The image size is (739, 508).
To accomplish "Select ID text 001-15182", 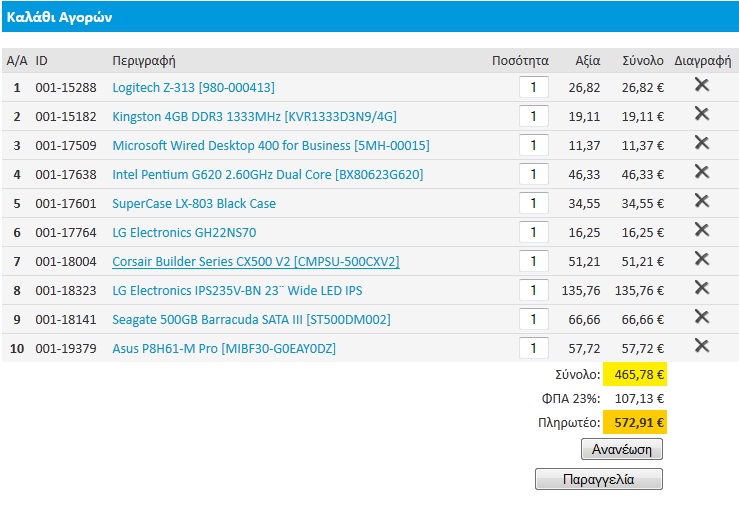I will pos(66,116).
